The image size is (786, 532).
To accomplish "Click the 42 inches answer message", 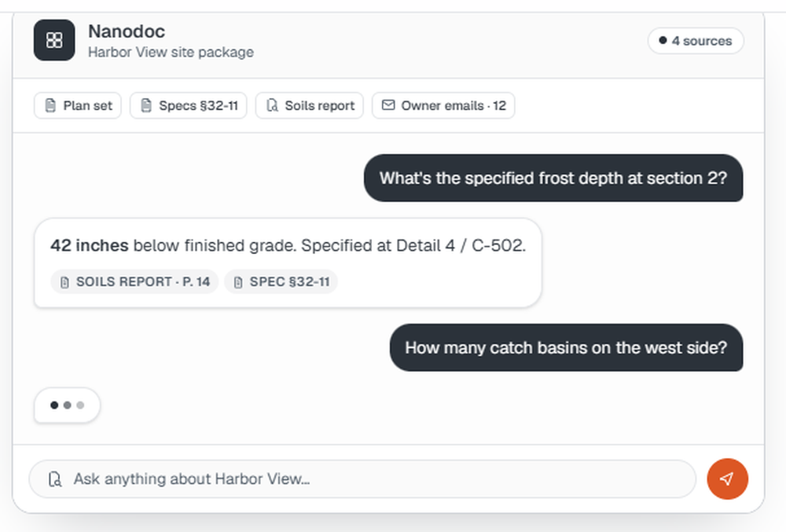I will click(288, 262).
